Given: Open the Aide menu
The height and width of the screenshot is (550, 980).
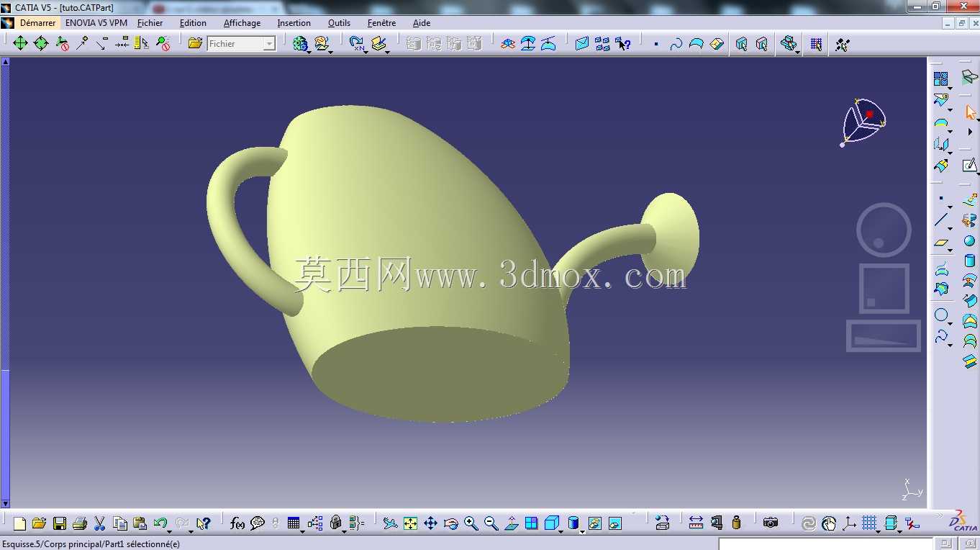Looking at the screenshot, I should tap(422, 23).
